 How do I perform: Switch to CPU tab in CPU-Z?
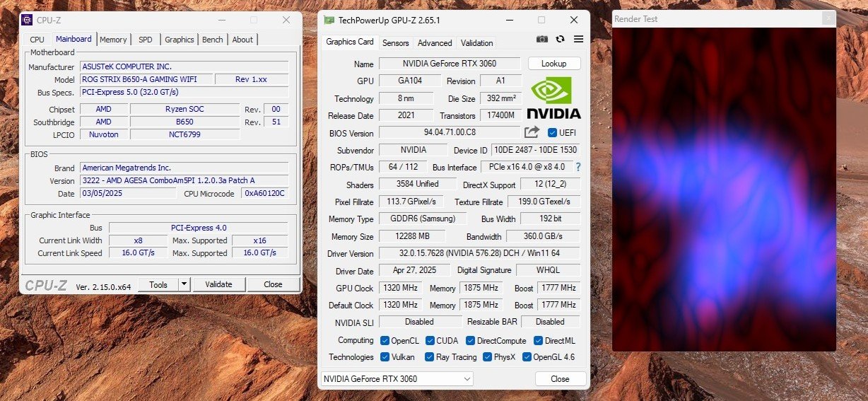coord(37,40)
